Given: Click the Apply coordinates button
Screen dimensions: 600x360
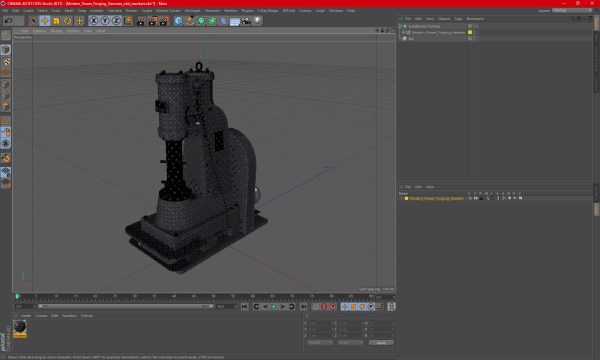Looking at the screenshot, I should click(x=381, y=343).
